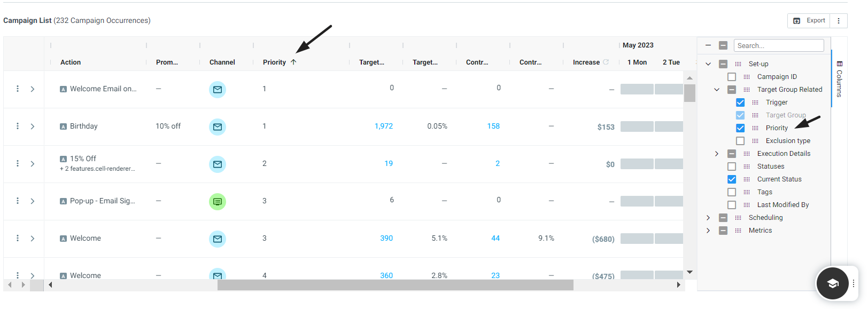Click drag handle icon next to Trigger
Viewport: 868px width, 309px height.
pyautogui.click(x=755, y=102)
